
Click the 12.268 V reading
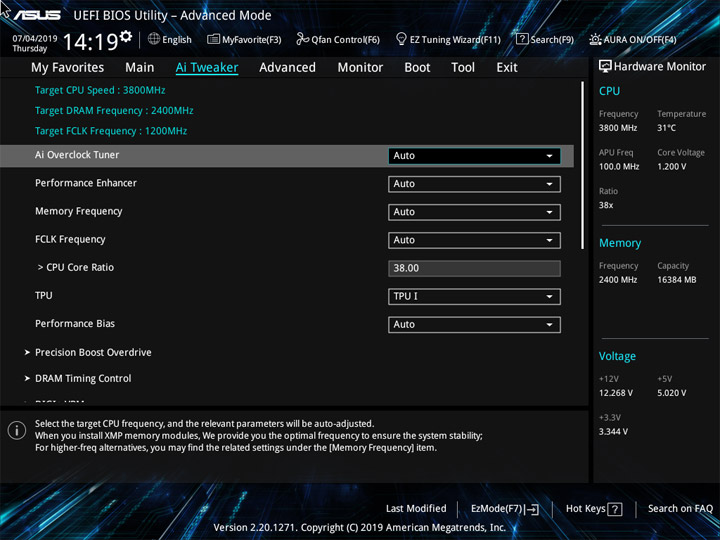[616, 393]
